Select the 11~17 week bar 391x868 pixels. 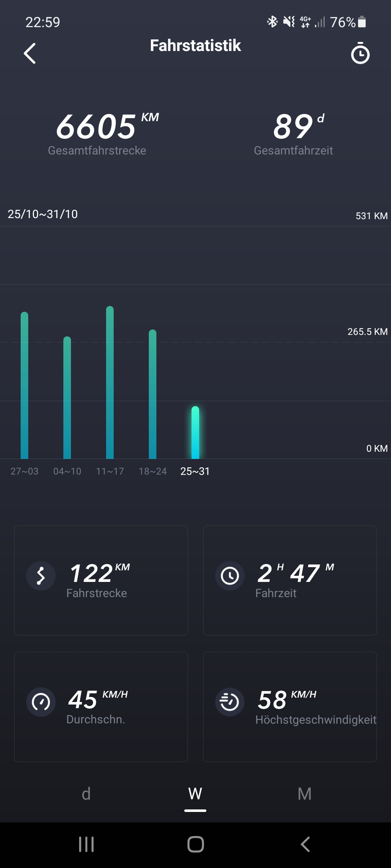[110, 383]
